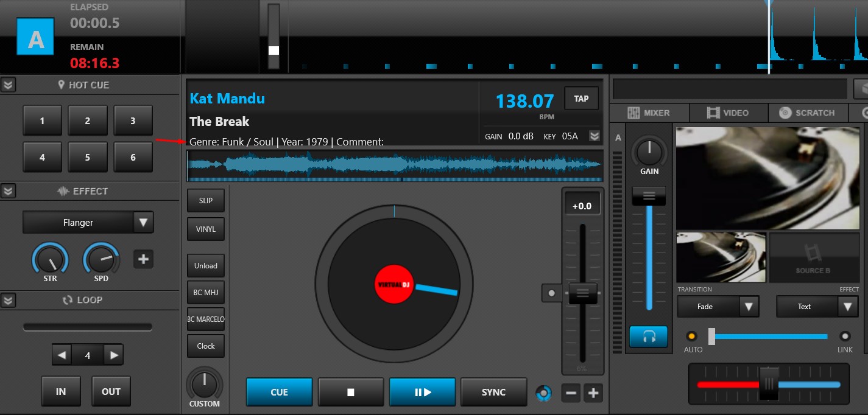Collapse the HOT CUE panel
The width and height of the screenshot is (868, 415).
click(8, 85)
